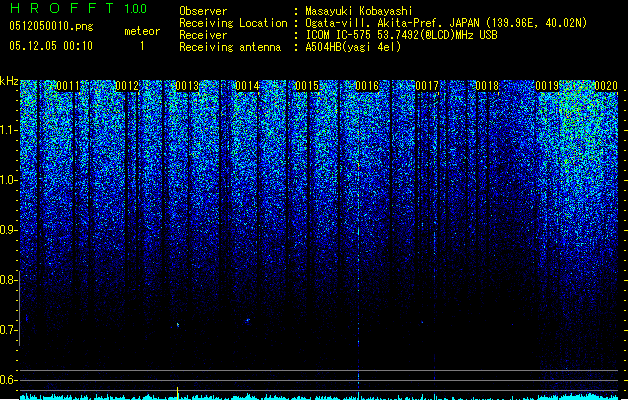Click the 0.8 frequency axis label
This screenshot has height=400, width=629.
tap(9, 280)
